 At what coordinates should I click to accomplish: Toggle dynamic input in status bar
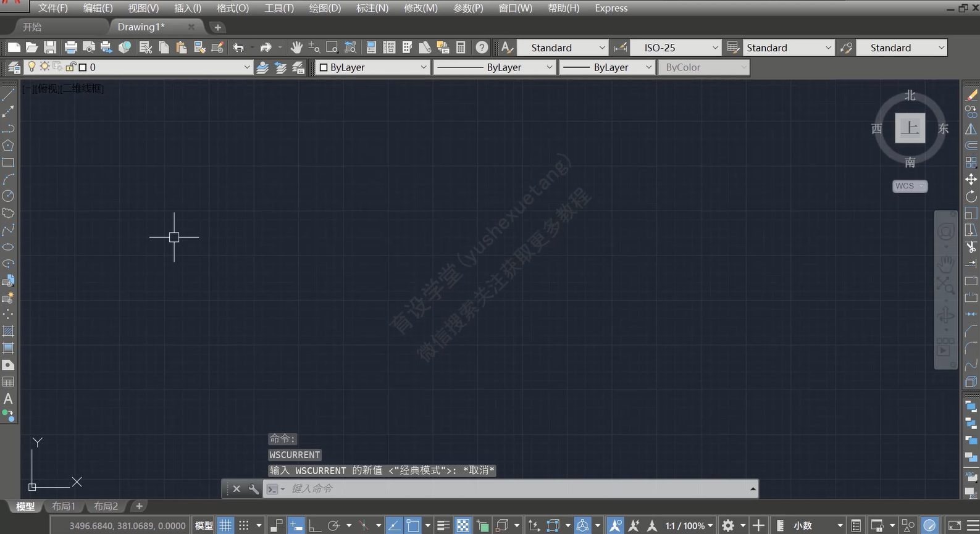point(296,525)
